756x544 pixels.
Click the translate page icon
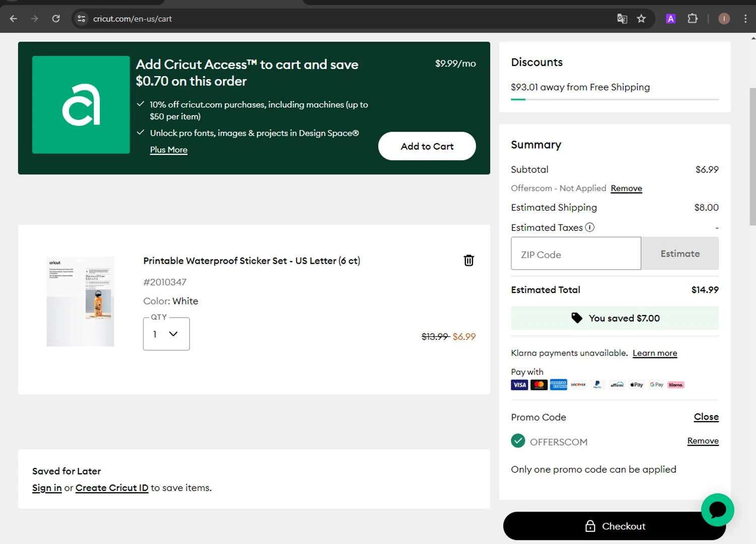622,19
